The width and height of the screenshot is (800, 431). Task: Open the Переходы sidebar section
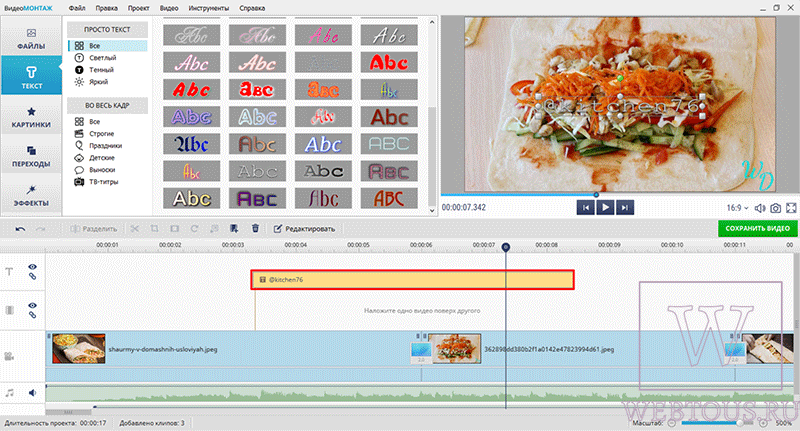point(31,157)
